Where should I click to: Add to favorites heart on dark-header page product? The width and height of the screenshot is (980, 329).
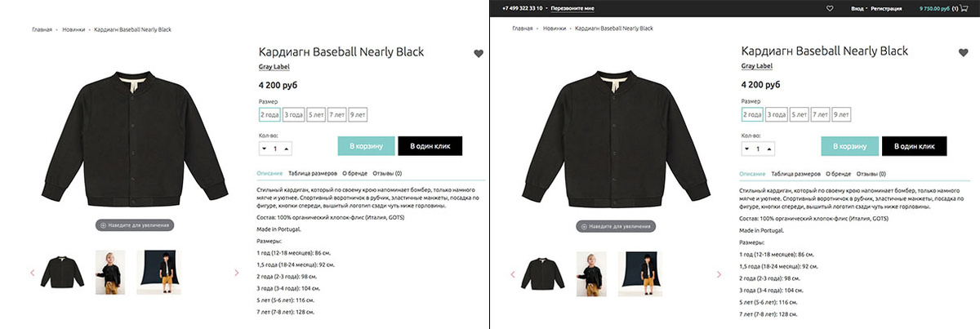[x=962, y=53]
